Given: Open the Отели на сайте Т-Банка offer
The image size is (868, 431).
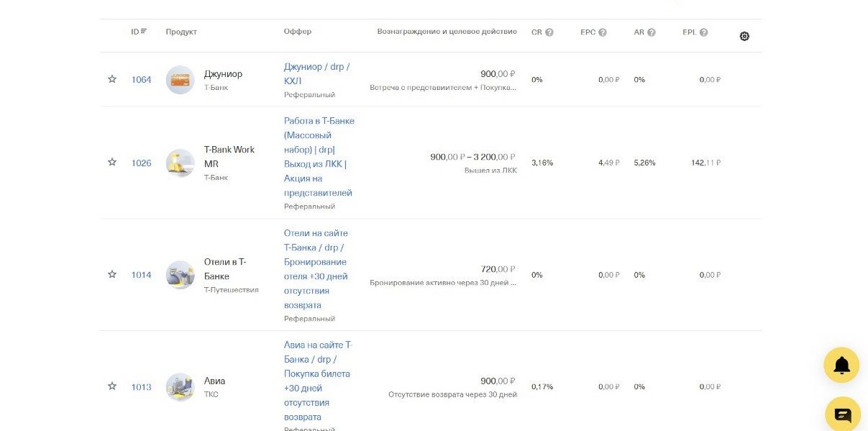Looking at the screenshot, I should (x=316, y=269).
